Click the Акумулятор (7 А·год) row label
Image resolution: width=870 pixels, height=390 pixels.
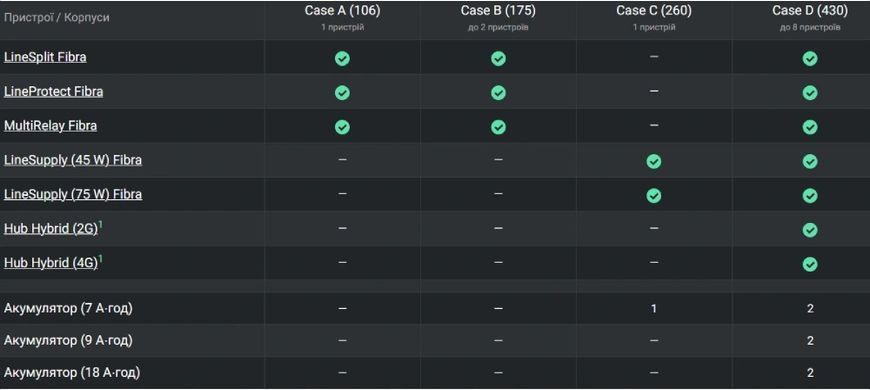[x=68, y=308]
